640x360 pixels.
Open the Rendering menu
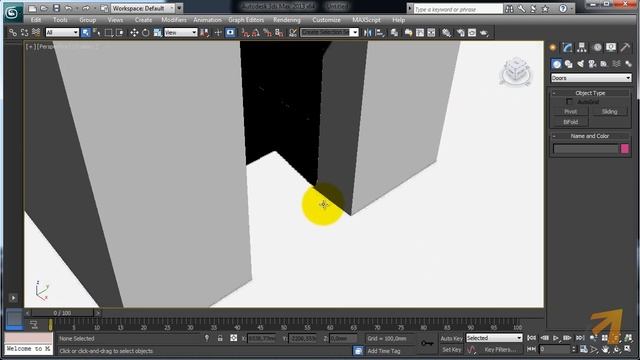287,20
